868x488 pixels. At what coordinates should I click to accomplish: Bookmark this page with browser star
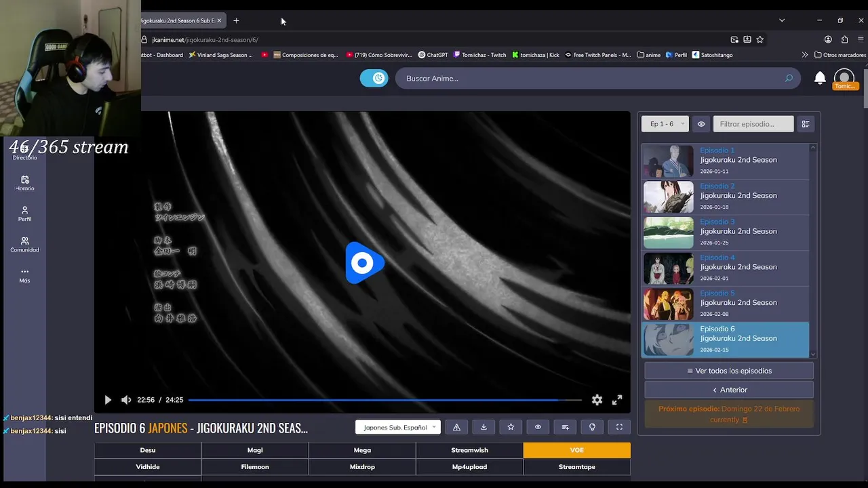click(760, 39)
